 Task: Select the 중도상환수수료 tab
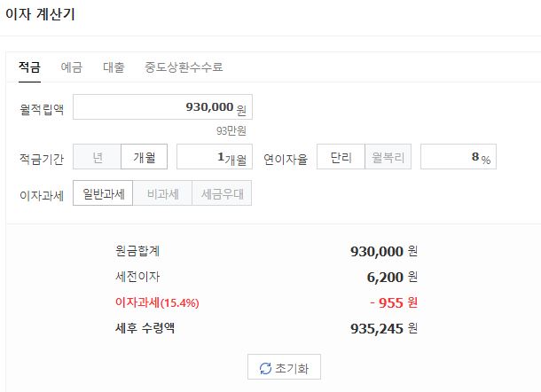pos(184,67)
